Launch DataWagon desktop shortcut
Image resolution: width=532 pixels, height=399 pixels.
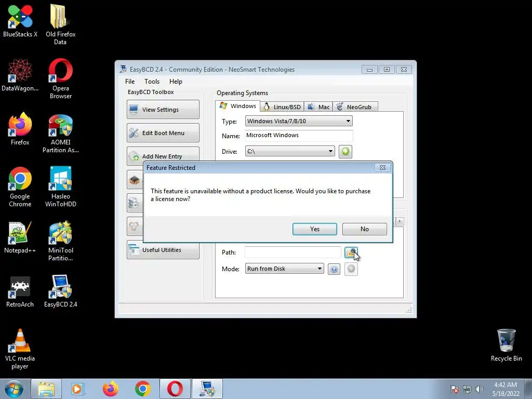[20, 75]
